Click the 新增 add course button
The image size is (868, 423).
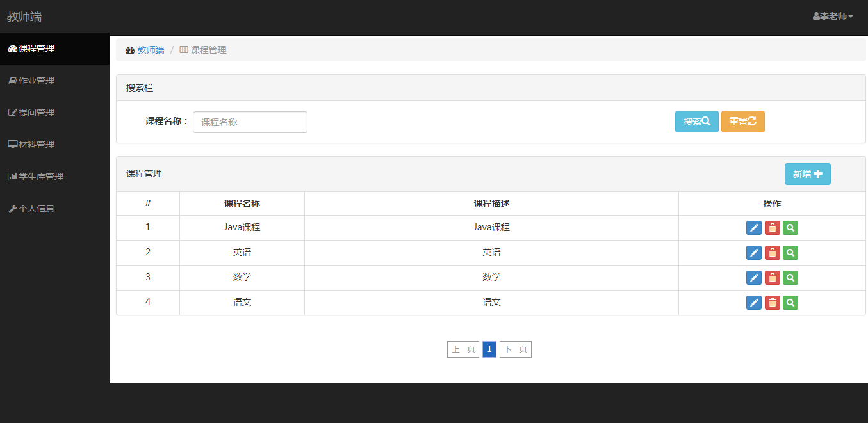tap(808, 174)
